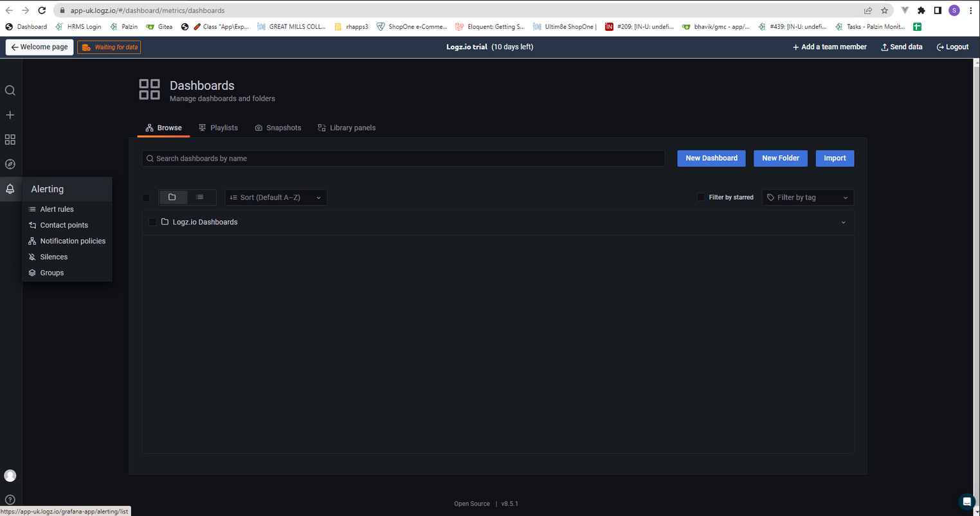
Task: Open the chat support bubble icon
Action: [x=966, y=501]
